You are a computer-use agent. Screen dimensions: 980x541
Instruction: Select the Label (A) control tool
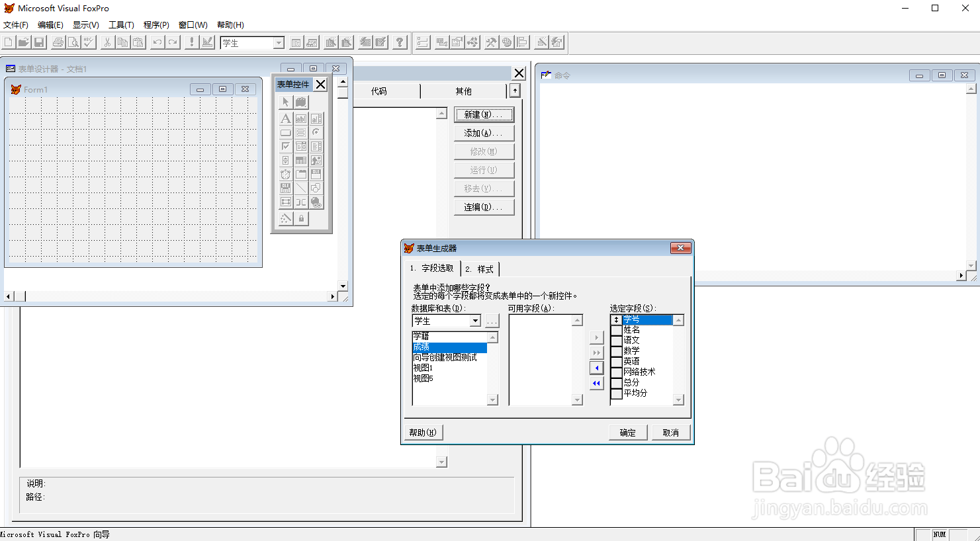tap(285, 118)
